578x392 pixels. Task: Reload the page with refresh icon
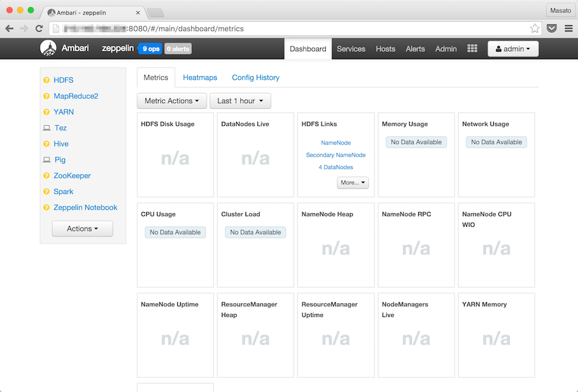tap(39, 28)
